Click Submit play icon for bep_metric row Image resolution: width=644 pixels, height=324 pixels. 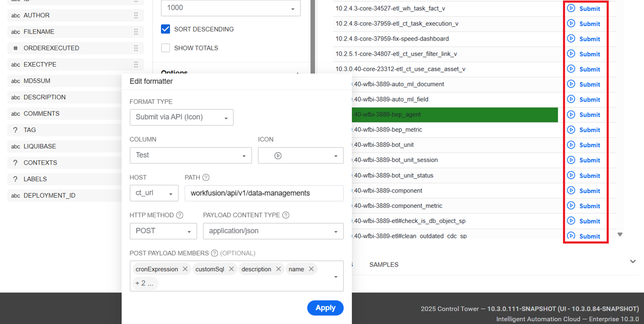click(x=571, y=129)
